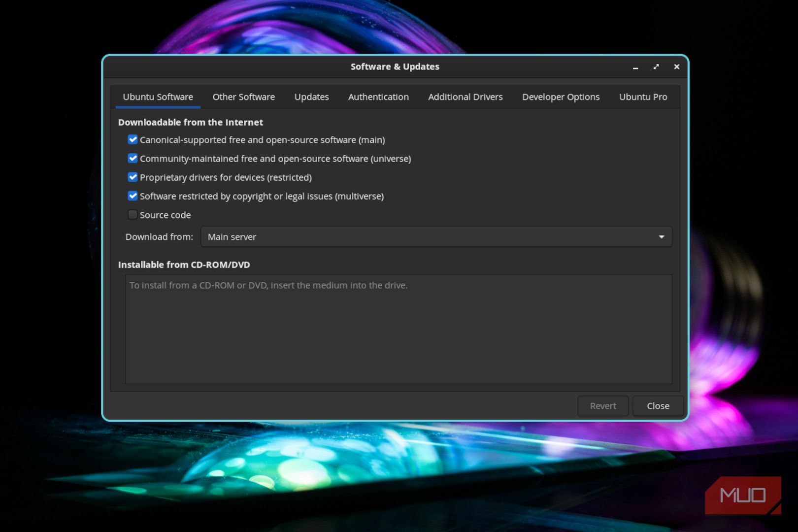The width and height of the screenshot is (798, 532).
Task: Toggle the multiverse software checkbox
Action: [133, 196]
